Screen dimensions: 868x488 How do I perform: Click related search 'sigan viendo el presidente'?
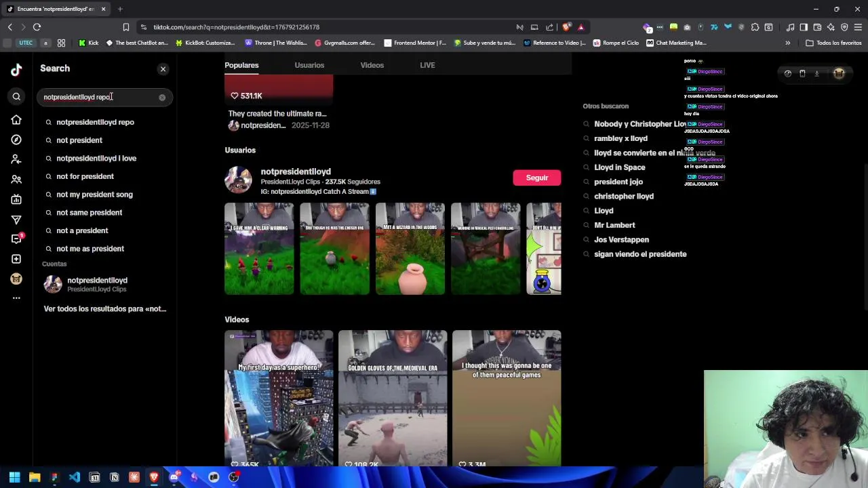tap(640, 254)
